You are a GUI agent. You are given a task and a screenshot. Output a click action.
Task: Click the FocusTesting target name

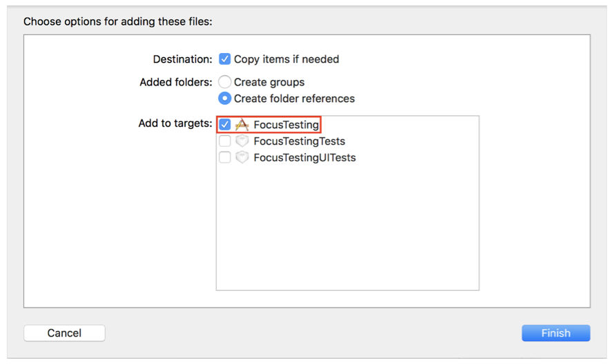tap(286, 125)
